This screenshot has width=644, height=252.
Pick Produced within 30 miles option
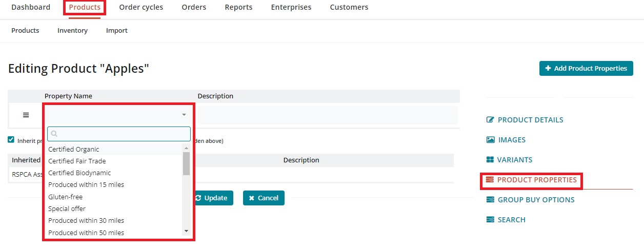pyautogui.click(x=86, y=221)
